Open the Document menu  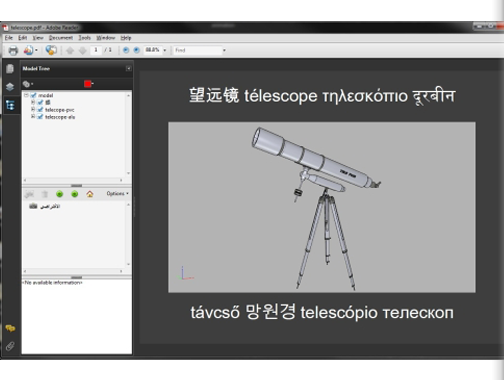[61, 38]
